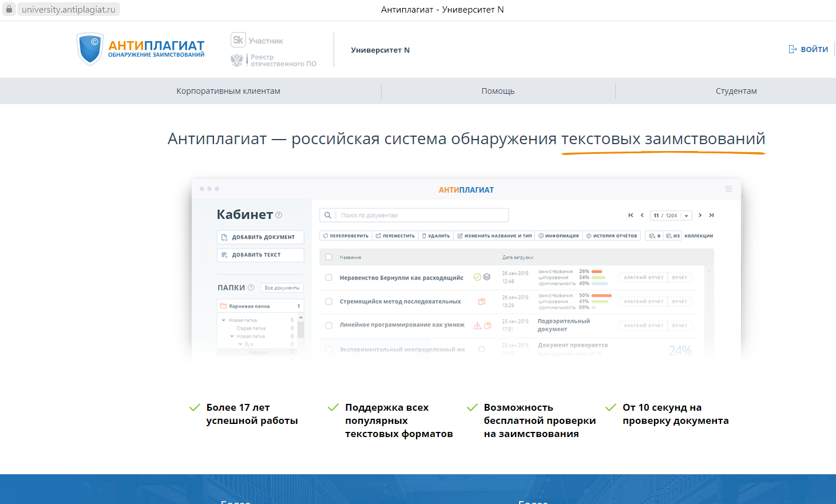Image resolution: width=836 pixels, height=504 pixels.
Task: Click the Поиск по документам search field
Action: [x=414, y=215]
